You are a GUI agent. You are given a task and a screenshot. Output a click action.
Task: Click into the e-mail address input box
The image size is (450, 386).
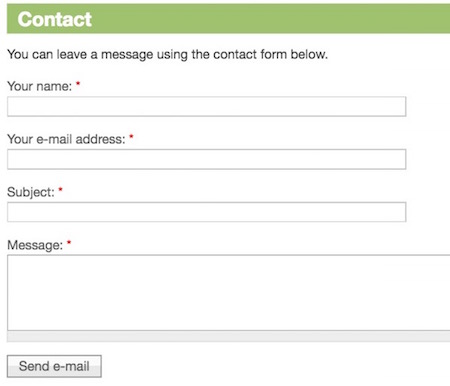207,159
